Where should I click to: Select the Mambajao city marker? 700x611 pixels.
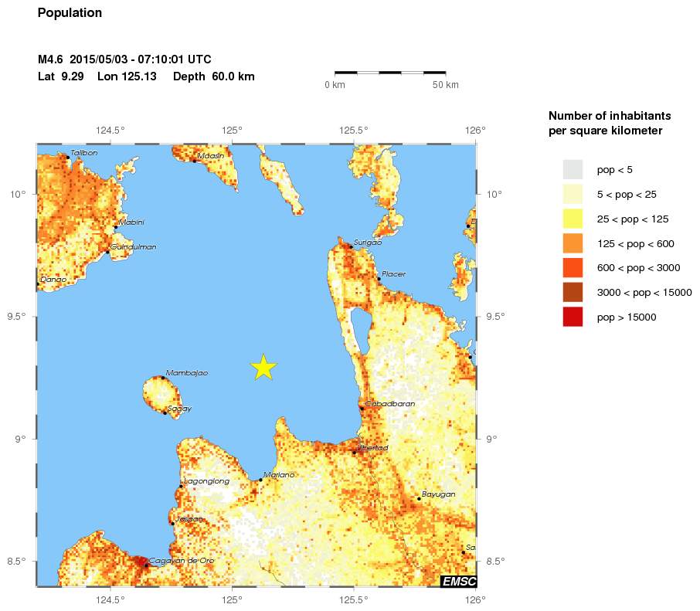[162, 378]
